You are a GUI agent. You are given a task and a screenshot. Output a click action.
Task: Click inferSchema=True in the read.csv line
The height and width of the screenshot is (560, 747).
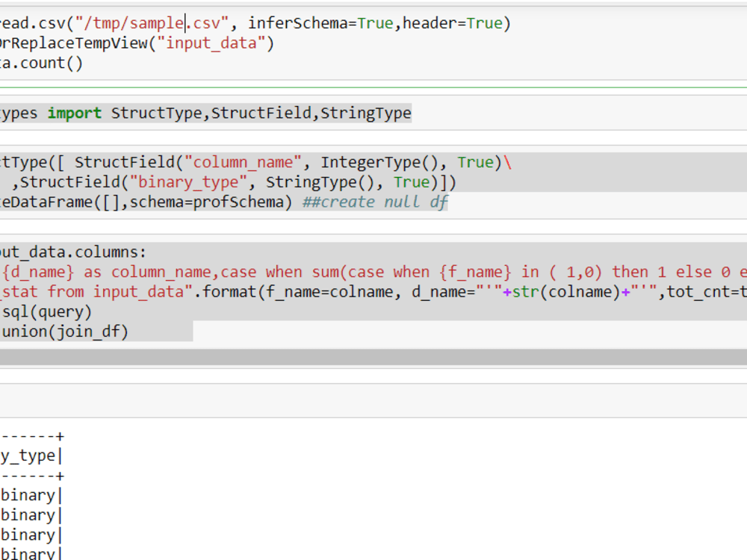(x=320, y=23)
